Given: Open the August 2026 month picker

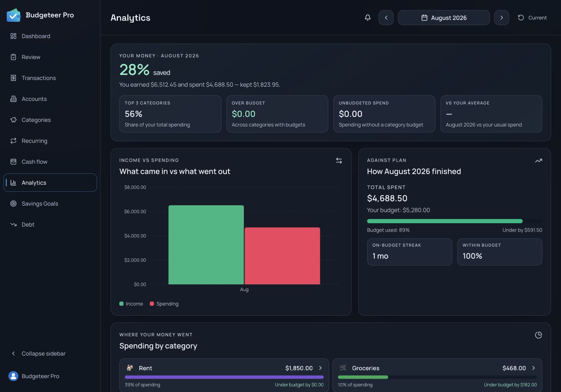Looking at the screenshot, I should click(x=444, y=18).
